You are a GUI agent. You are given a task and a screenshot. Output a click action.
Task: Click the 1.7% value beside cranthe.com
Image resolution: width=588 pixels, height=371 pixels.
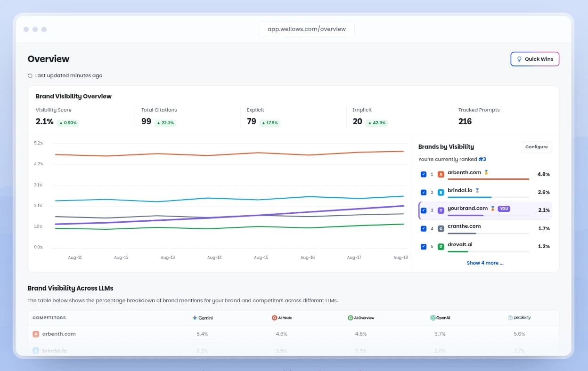coord(543,228)
